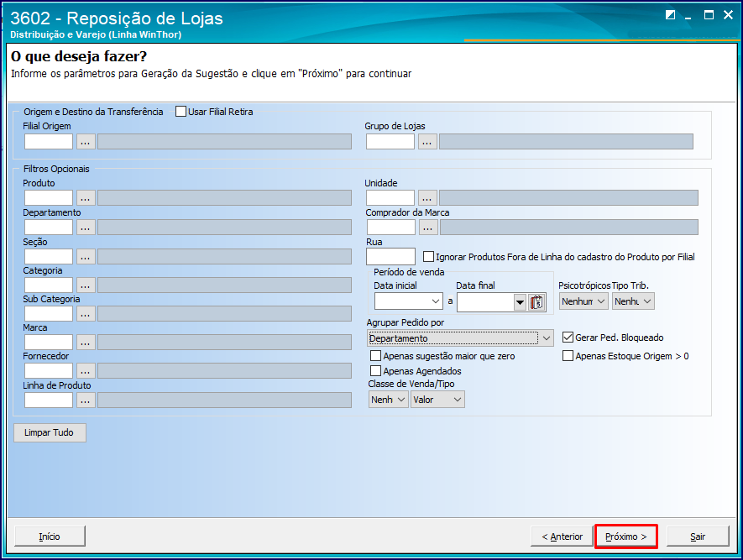Image resolution: width=743 pixels, height=560 pixels.
Task: Enable Usar Filial Retira checkbox
Action: (x=181, y=112)
